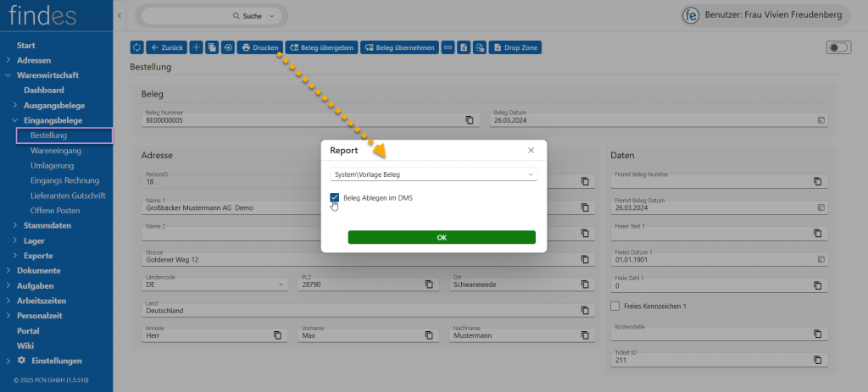Uncheck Beleg Ablegen im DMS
Viewport: 868px width, 392px height.
(335, 197)
